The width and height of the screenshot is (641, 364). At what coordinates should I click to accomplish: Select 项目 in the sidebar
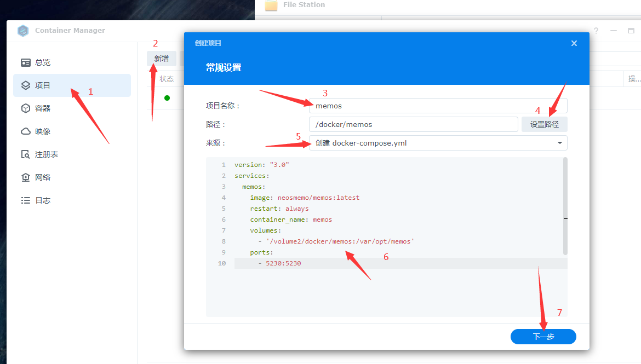click(72, 85)
